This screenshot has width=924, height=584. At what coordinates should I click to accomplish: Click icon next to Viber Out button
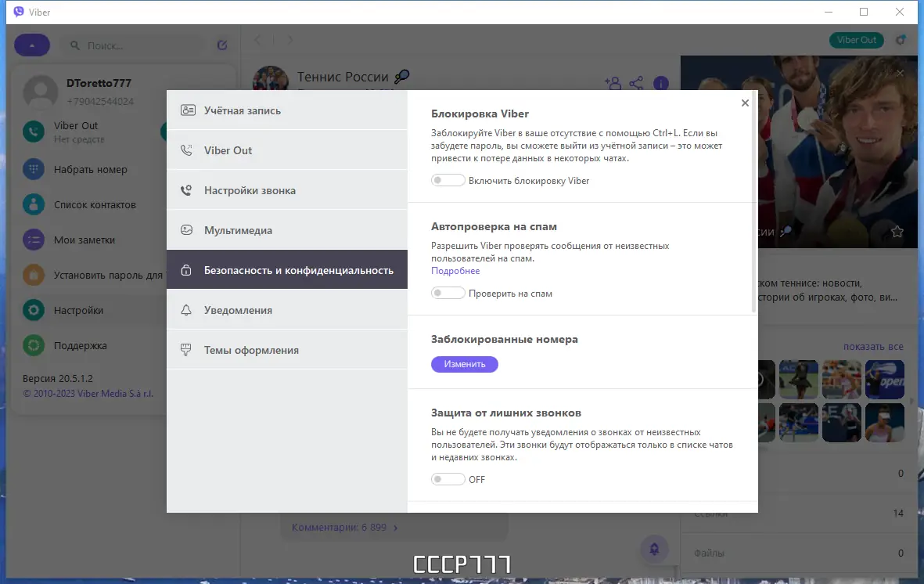(x=901, y=40)
